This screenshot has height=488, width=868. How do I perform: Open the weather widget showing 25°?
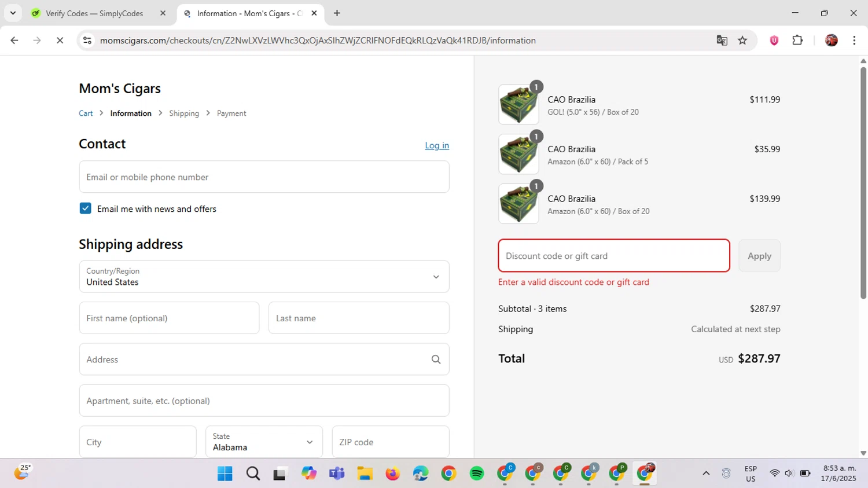click(x=22, y=472)
